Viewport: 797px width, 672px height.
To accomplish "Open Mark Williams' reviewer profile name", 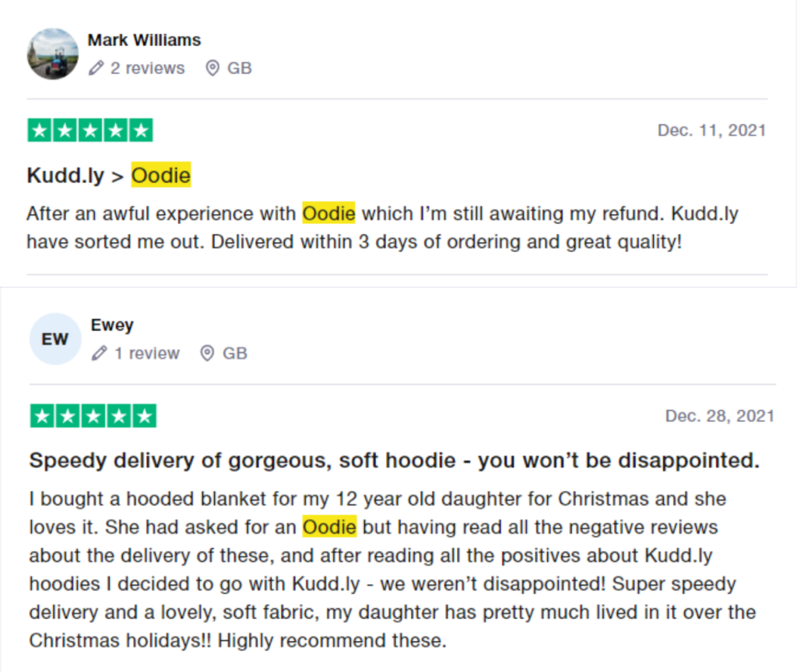I will [144, 40].
